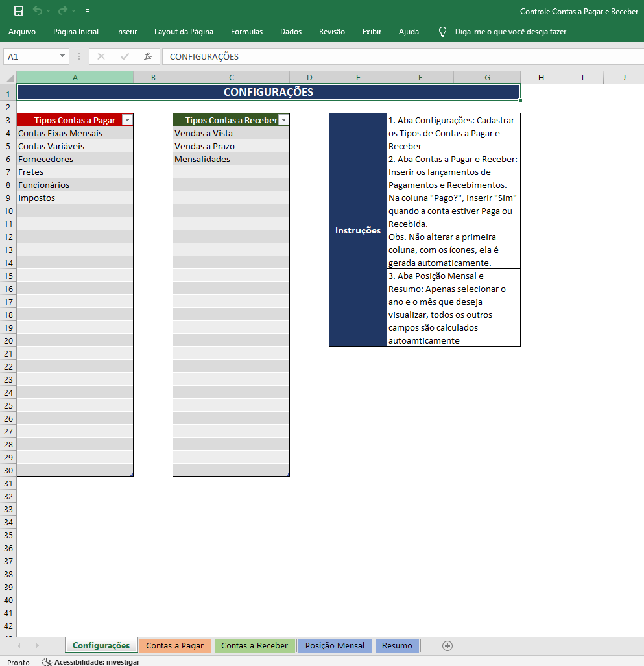Viewport: 644px width, 666px height.
Task: Open Tipos Contas a Receber filter dropdown
Action: (x=283, y=120)
